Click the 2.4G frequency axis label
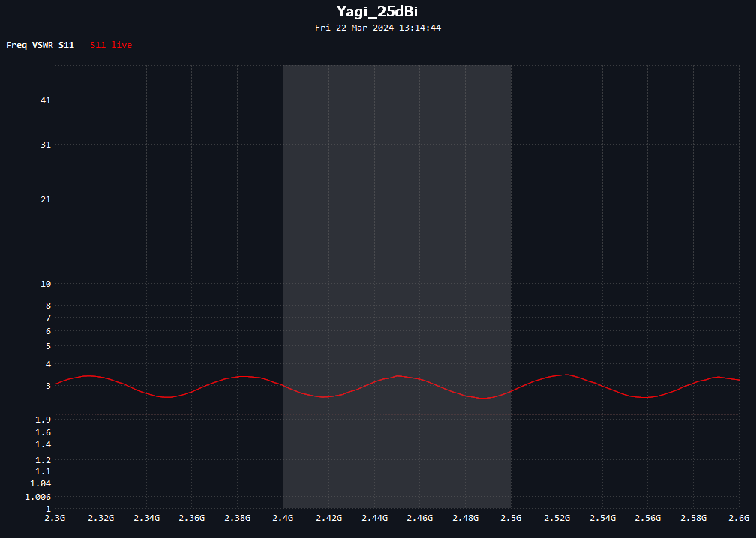The image size is (756, 538). [x=283, y=518]
